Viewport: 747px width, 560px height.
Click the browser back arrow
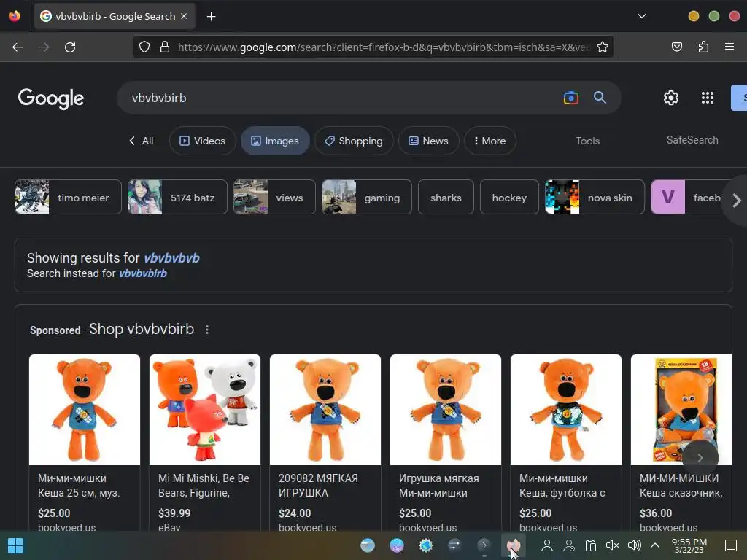18,47
